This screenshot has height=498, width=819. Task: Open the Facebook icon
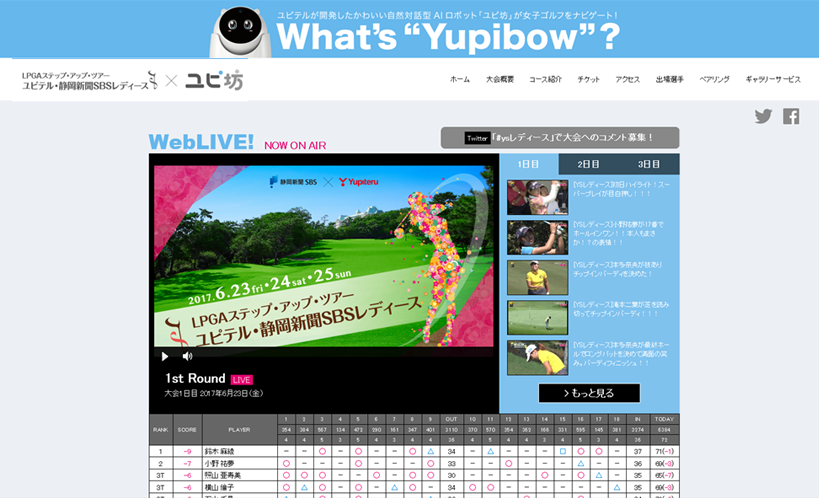pos(791,116)
